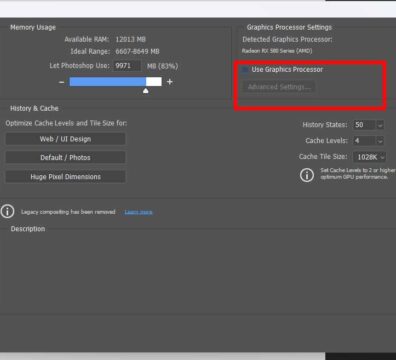Click the plus icon beside memory slider
This screenshot has height=360, width=396.
point(170,82)
